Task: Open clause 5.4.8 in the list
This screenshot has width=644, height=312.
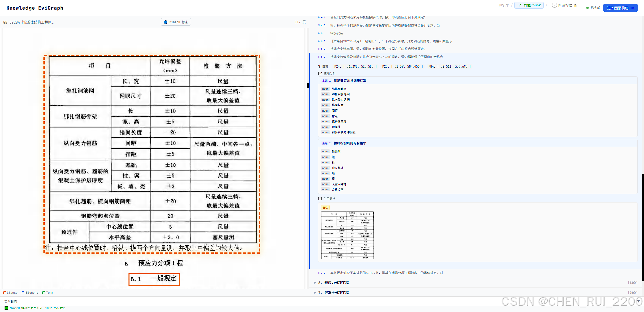Action: click(x=379, y=26)
